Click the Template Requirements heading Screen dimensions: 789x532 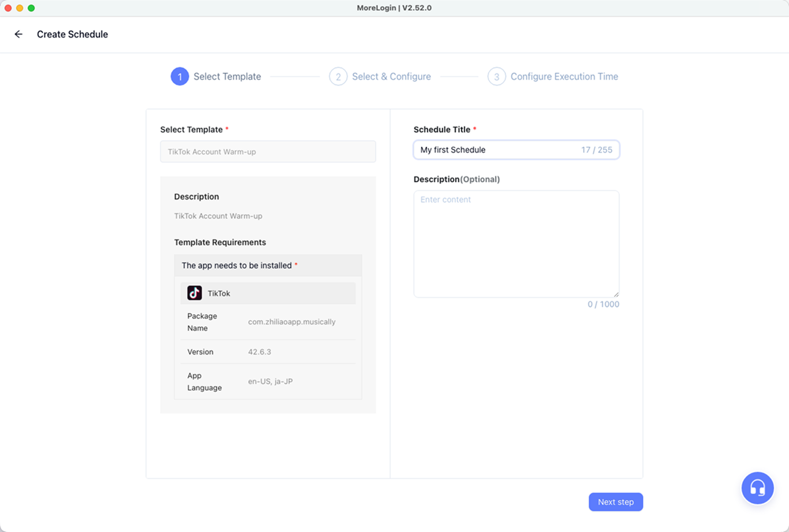pos(220,242)
